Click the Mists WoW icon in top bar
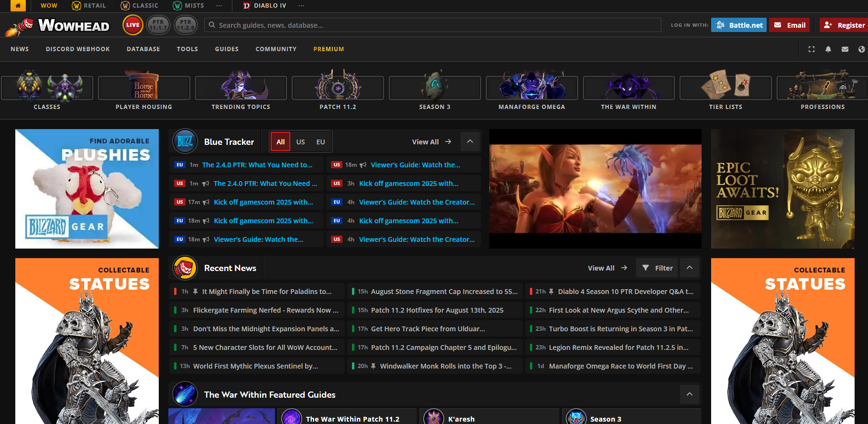868x424 pixels. click(x=177, y=6)
